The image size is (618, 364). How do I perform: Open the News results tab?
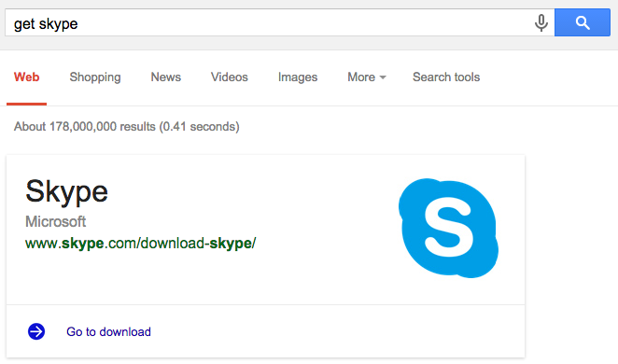[165, 77]
